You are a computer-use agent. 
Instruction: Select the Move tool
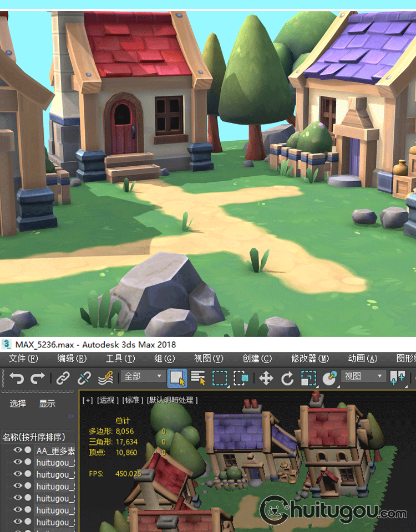coord(266,378)
